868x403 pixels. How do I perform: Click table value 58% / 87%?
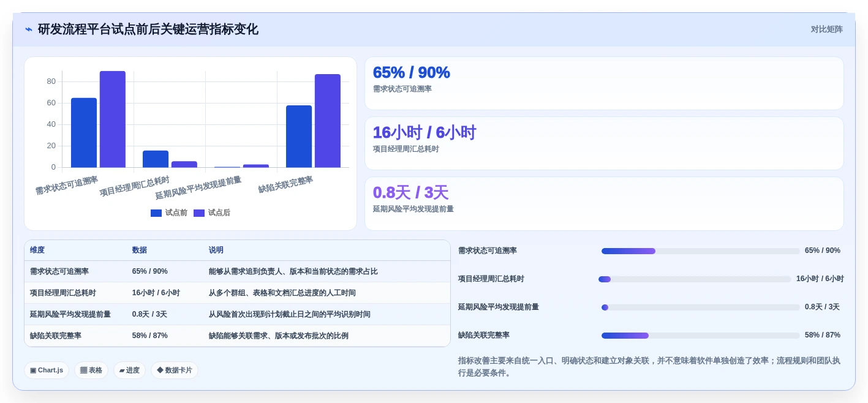150,336
